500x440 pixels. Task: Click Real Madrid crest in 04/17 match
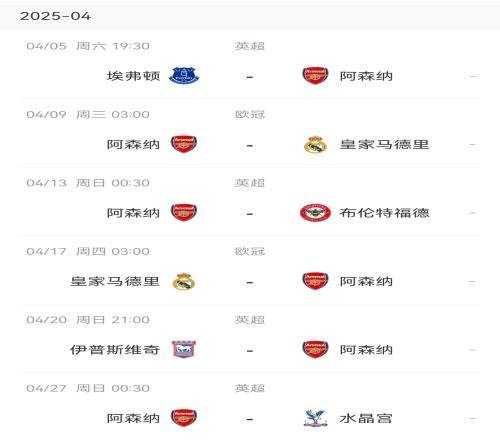click(184, 281)
